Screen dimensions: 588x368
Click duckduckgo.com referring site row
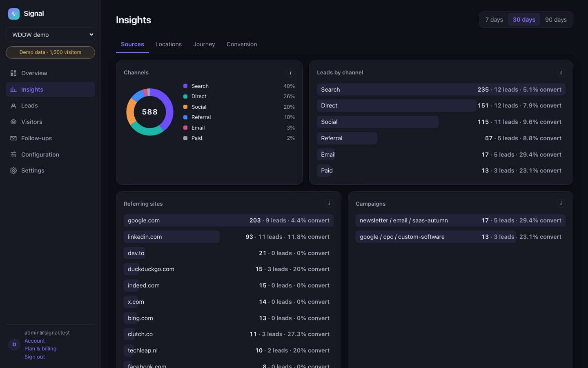[229, 269]
